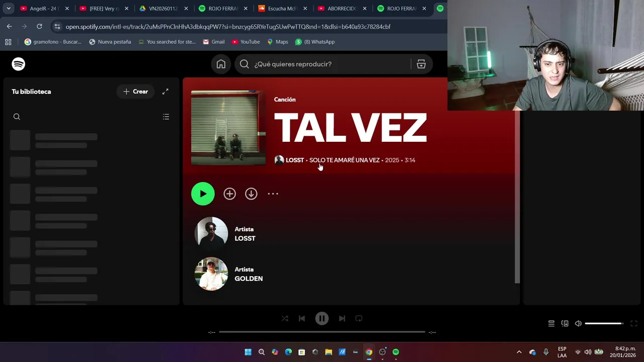Expand Tu biblioteca with the diagonal arrows icon

point(166,92)
